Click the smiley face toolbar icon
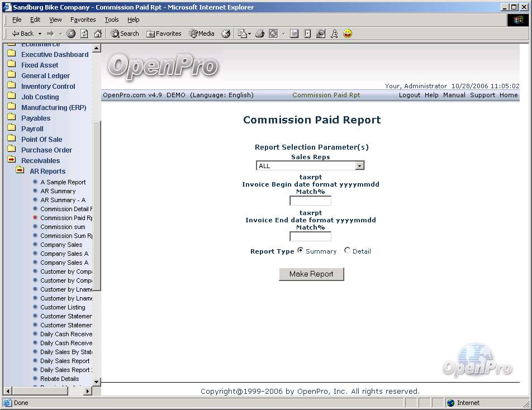532x410 pixels. (x=348, y=34)
